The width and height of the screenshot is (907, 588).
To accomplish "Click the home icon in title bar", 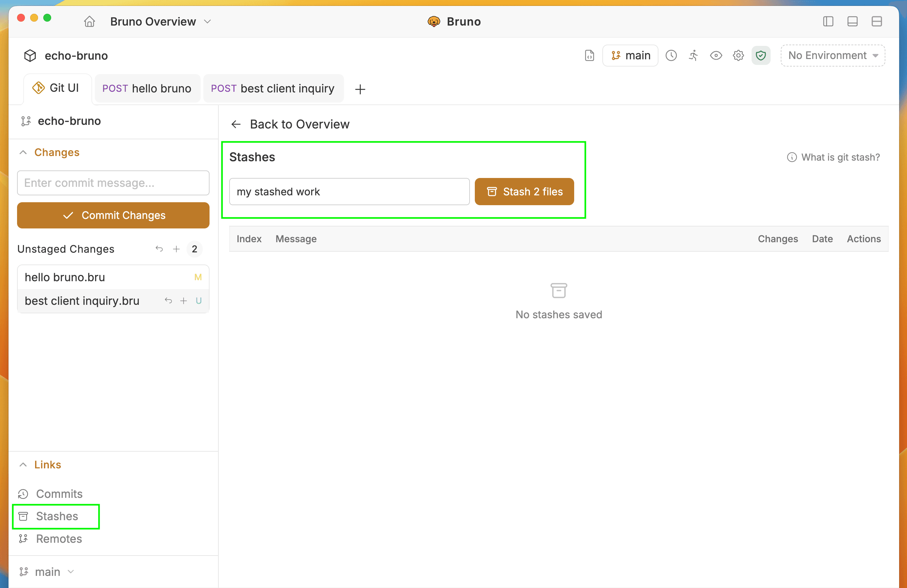I will 89,22.
